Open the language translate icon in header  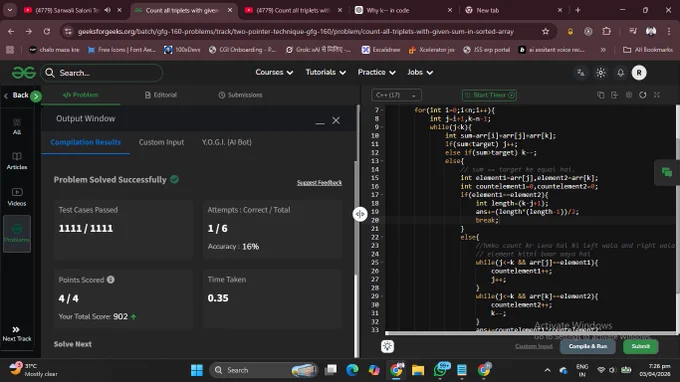581,73
